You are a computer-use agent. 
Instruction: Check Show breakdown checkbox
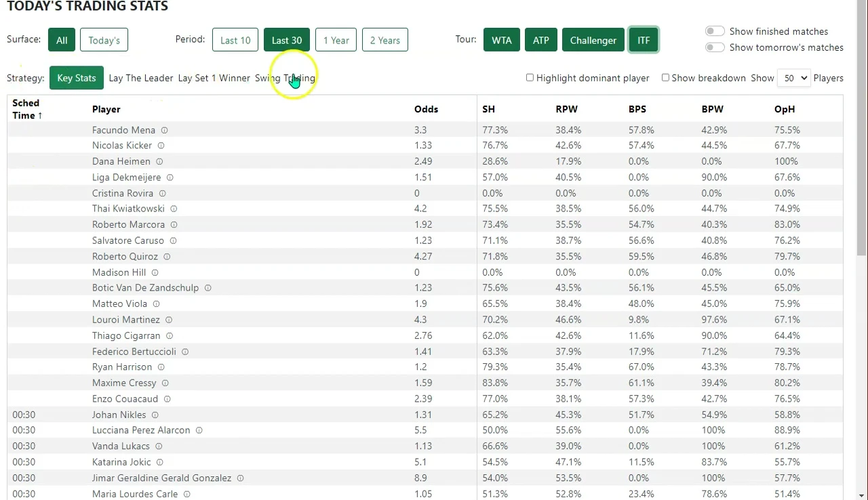665,77
